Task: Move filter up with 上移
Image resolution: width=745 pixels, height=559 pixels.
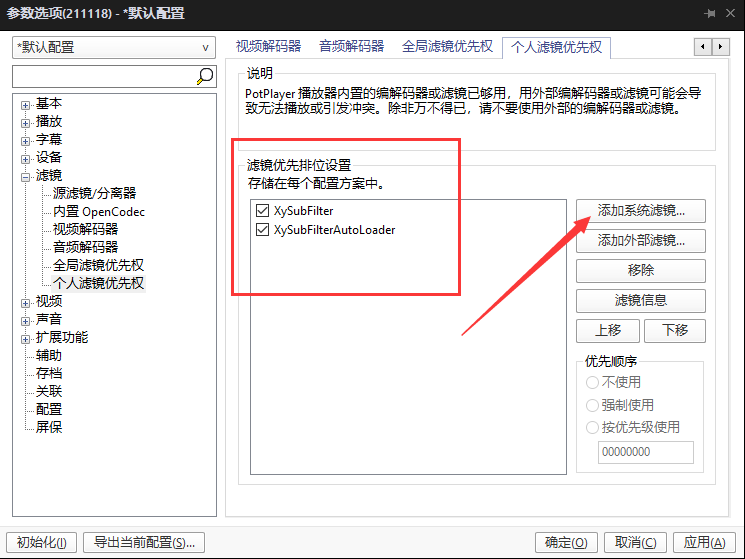Action: click(x=608, y=330)
